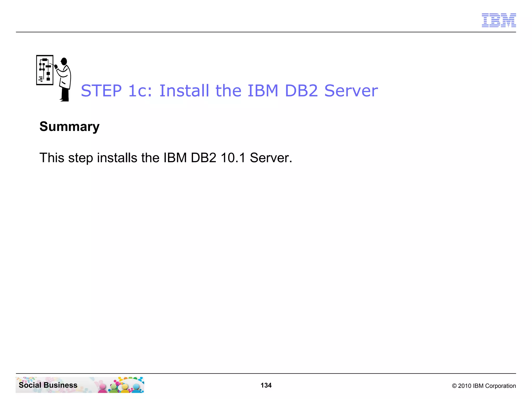Image resolution: width=532 pixels, height=399 pixels.
Task: Click '© 2010 IBM Corporation' footer text
Action: pyautogui.click(x=484, y=386)
